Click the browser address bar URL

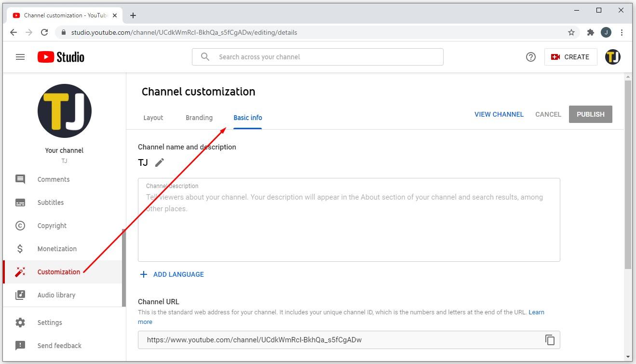(x=184, y=33)
